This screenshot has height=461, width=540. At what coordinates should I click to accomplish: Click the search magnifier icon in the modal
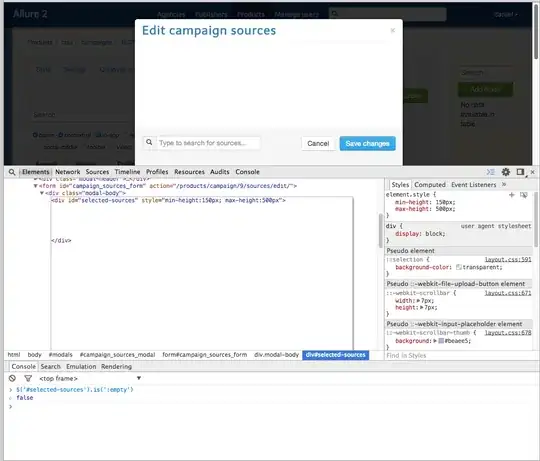tap(149, 142)
